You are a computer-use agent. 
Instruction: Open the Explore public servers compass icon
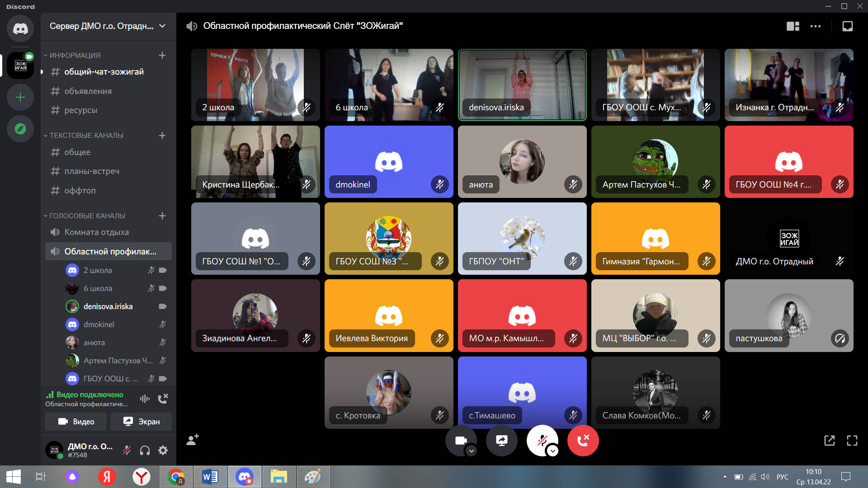(20, 129)
